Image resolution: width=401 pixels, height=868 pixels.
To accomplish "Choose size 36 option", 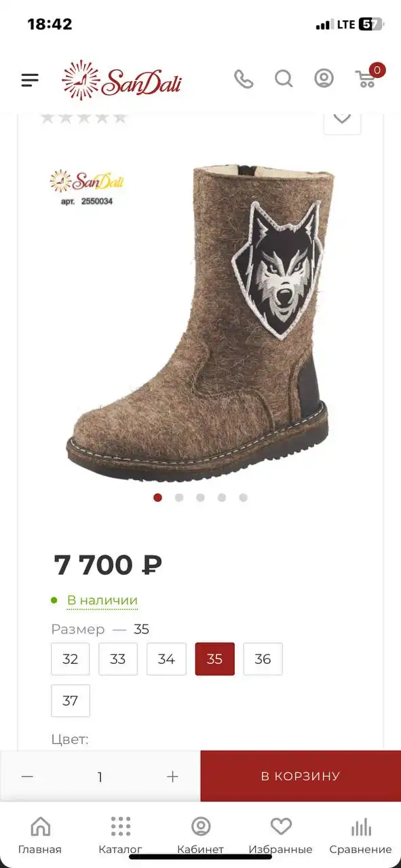I will click(263, 659).
